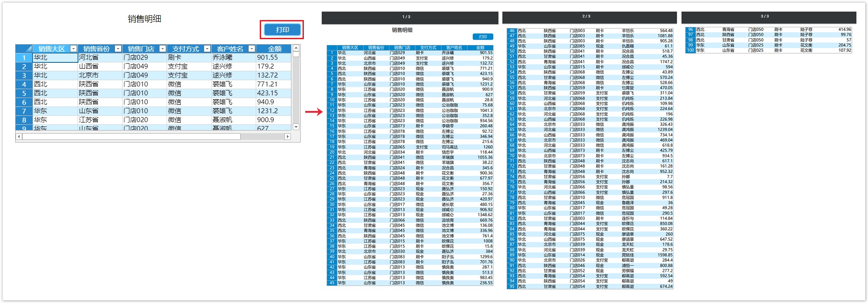The height and width of the screenshot is (303, 868).
Task: Click the small 打印 button in preview page 1
Action: [x=483, y=37]
